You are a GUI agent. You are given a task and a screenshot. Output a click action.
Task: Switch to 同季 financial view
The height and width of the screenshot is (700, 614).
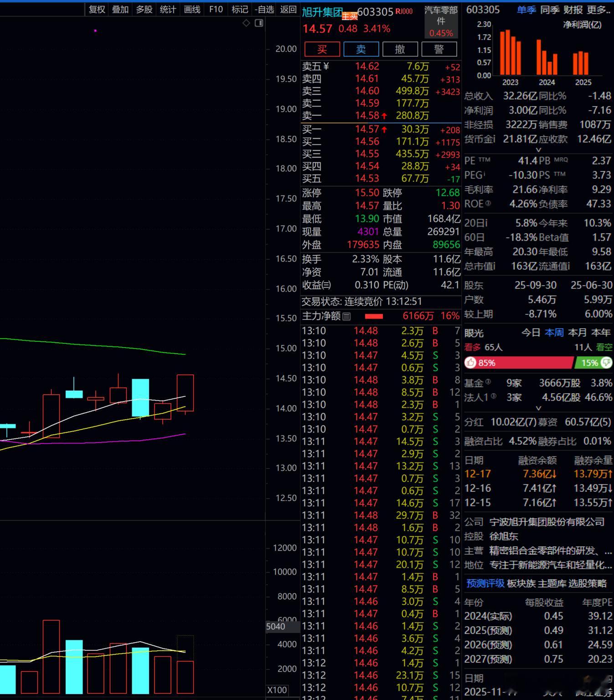click(550, 10)
